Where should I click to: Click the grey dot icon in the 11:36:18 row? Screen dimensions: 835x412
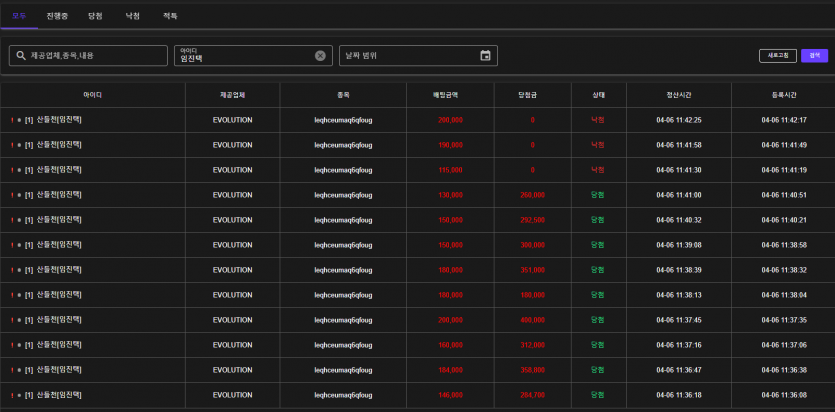point(19,395)
